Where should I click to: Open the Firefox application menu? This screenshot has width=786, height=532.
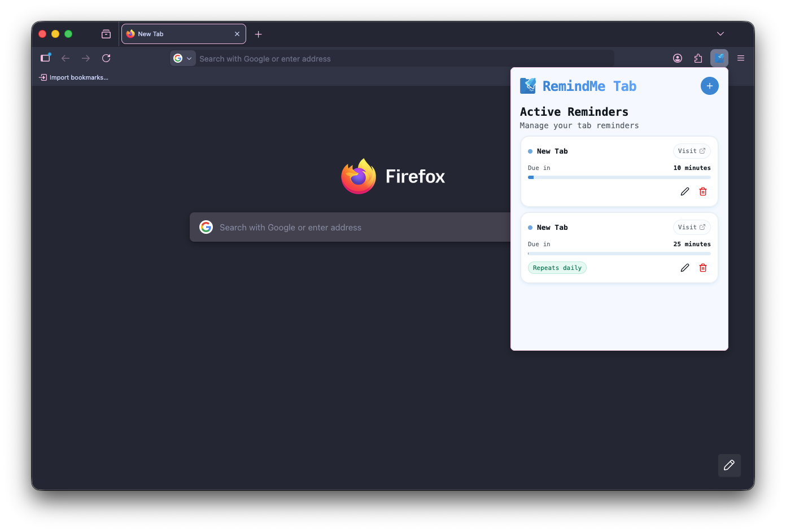pos(740,58)
